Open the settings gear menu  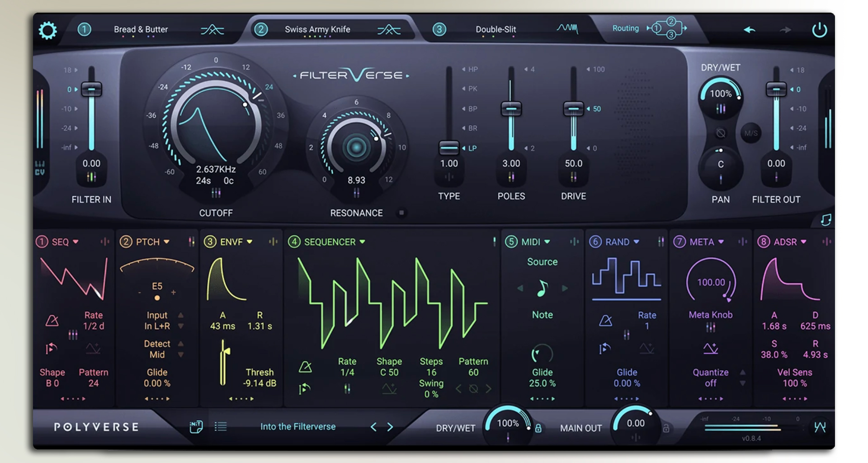[47, 30]
